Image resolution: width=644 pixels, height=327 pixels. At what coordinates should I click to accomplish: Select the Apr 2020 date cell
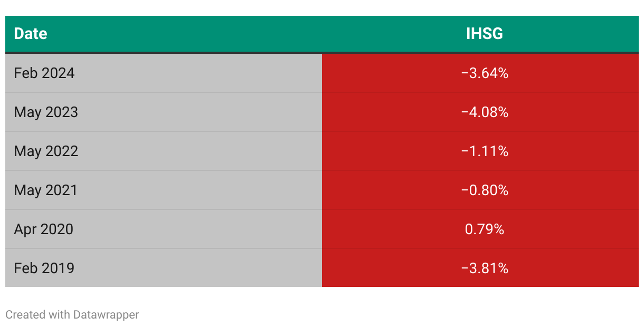pyautogui.click(x=164, y=229)
